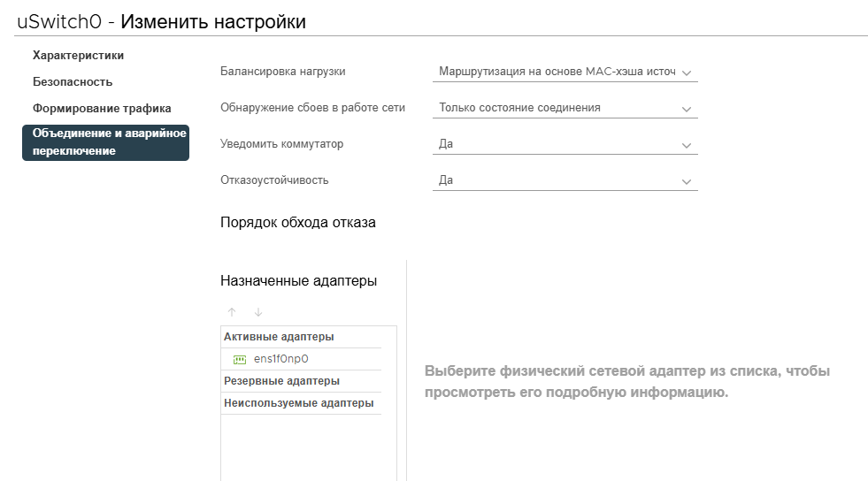The image size is (868, 481).
Task: Click chevron of Балансировка нагрузки field
Action: click(x=687, y=73)
